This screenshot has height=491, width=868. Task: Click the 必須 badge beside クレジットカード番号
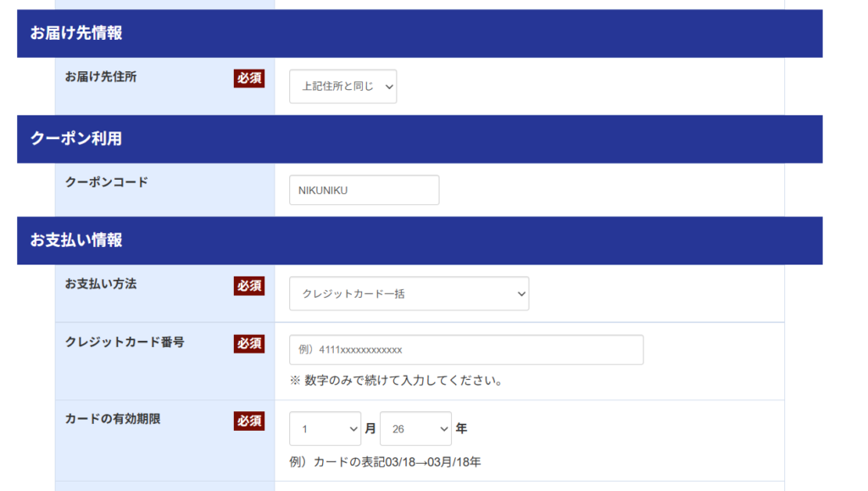point(249,343)
